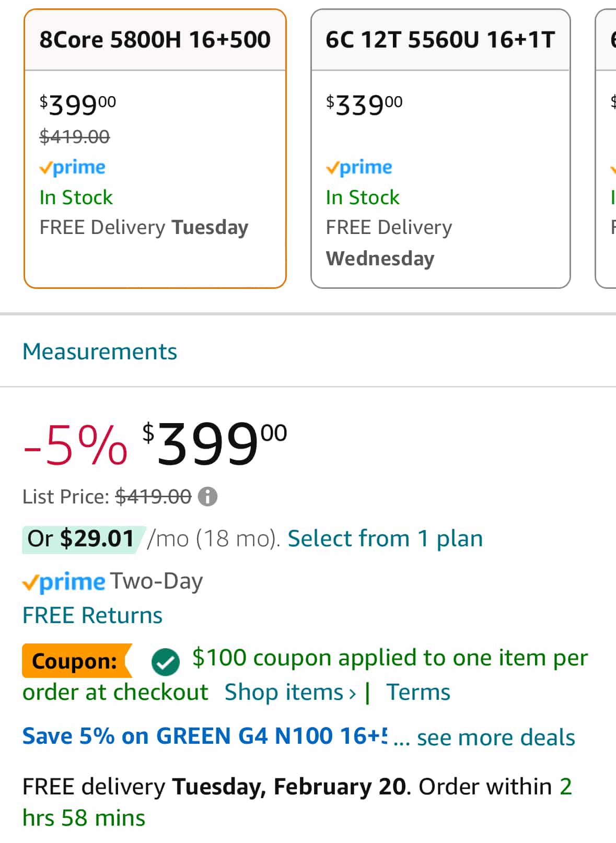616x843 pixels.
Task: Open the coupon Terms link
Action: click(418, 693)
